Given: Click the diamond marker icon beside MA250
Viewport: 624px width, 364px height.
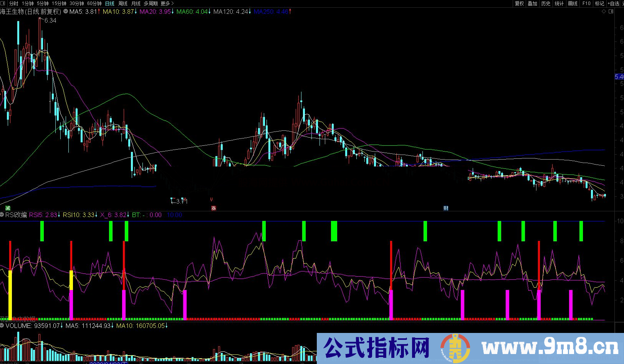Looking at the screenshot, I should tap(604, 12).
